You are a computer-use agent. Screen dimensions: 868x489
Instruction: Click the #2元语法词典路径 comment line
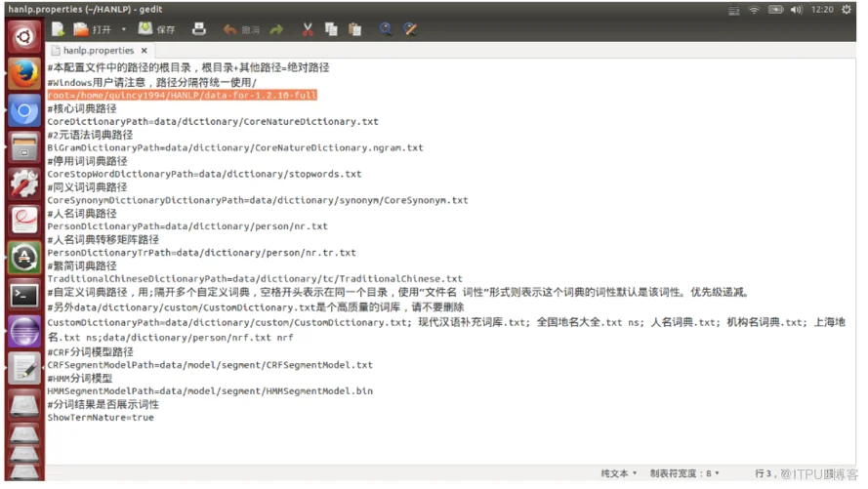(90, 135)
